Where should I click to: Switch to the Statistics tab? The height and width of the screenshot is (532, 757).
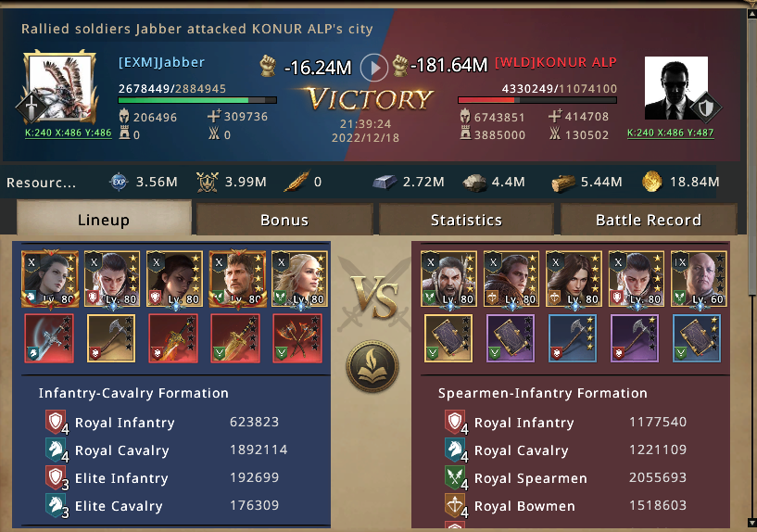[466, 221]
